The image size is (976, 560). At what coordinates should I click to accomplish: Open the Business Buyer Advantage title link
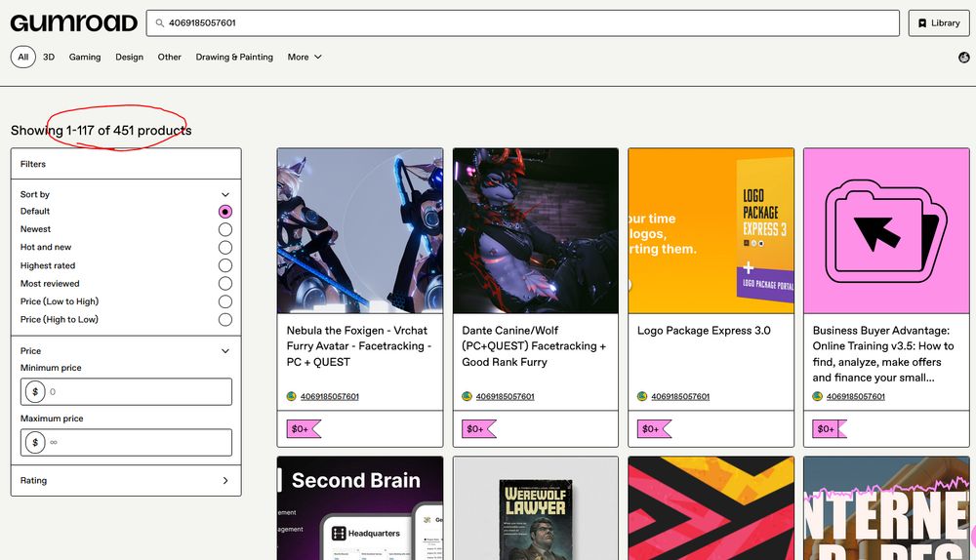[x=883, y=354]
